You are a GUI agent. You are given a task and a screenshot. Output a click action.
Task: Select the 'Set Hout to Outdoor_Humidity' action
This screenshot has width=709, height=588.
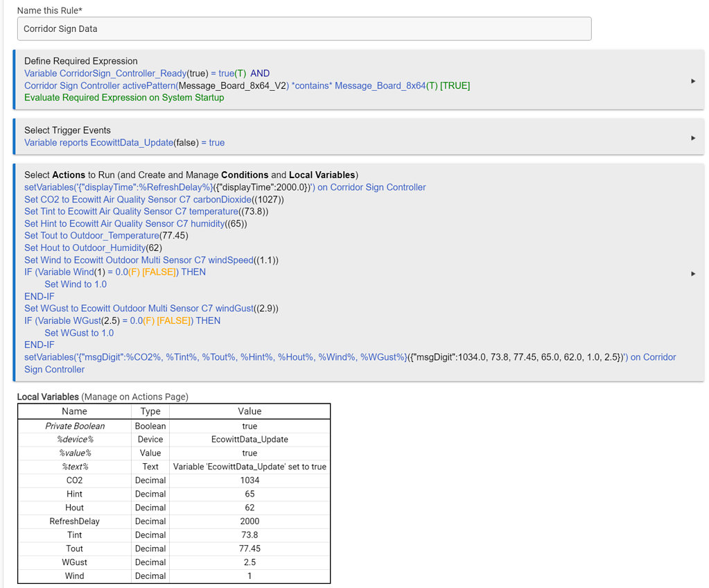click(93, 248)
